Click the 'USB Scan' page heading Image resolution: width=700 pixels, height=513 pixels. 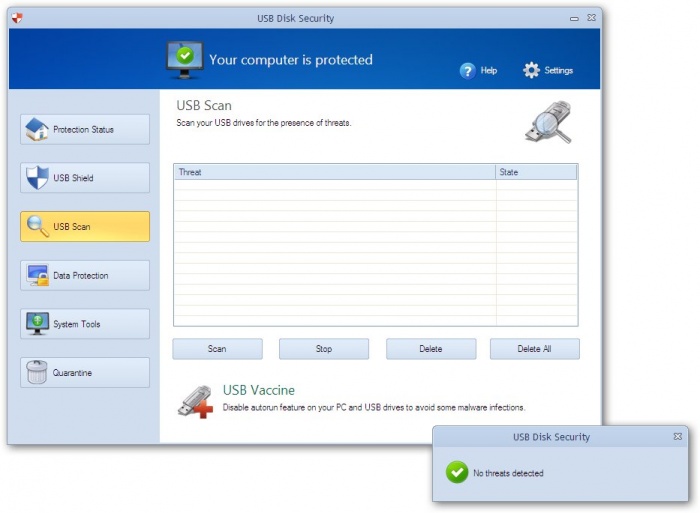204,105
